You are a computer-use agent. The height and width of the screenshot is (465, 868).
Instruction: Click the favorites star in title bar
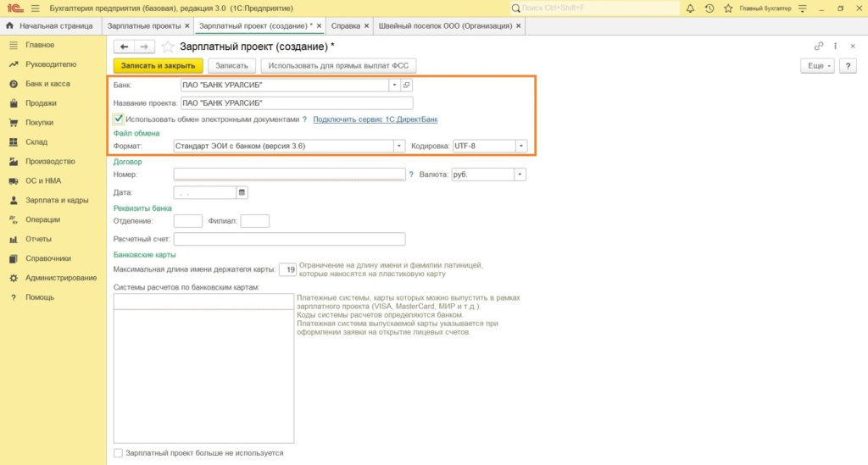(x=726, y=8)
